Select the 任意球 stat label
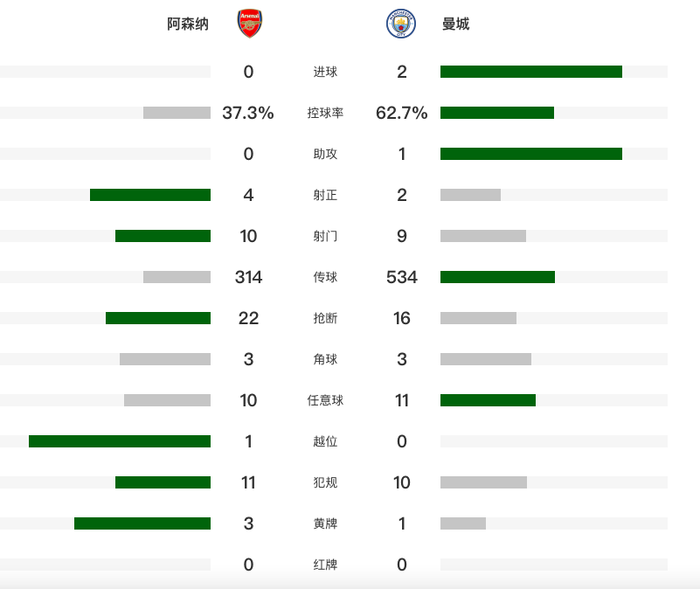Viewport: 700px width, 589px height. (325, 400)
